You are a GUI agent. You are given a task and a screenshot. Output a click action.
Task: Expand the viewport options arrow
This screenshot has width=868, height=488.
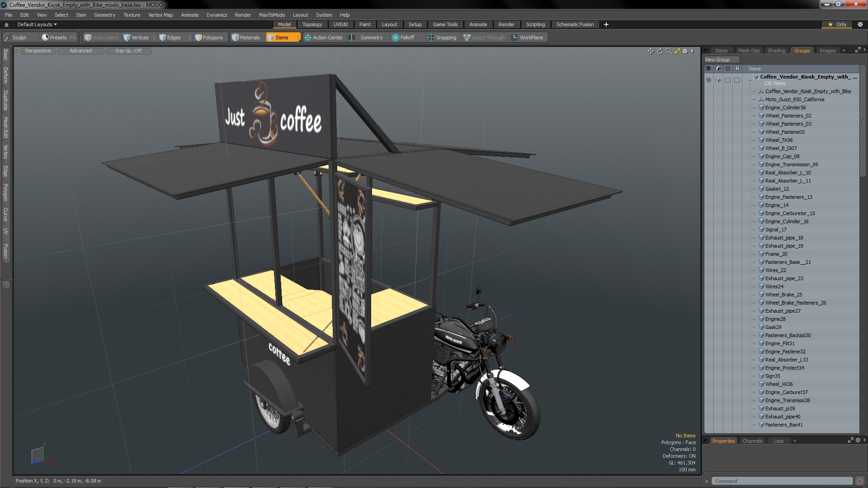(x=692, y=51)
